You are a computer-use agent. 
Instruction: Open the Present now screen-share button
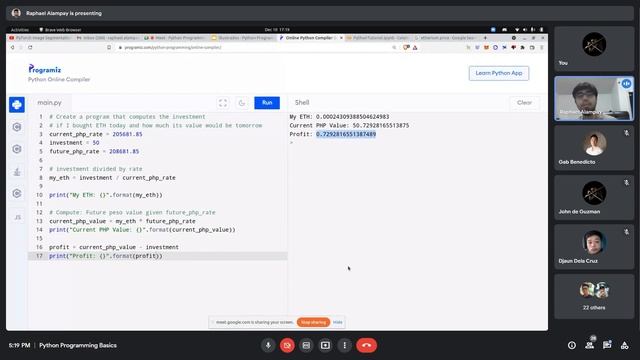pos(325,345)
